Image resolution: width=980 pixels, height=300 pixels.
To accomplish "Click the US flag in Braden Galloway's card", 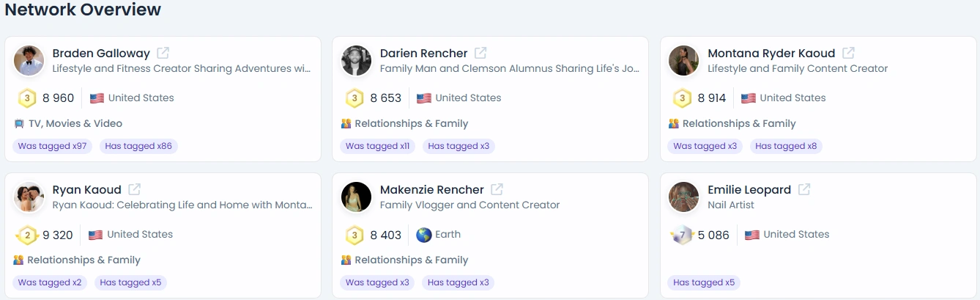I will [x=97, y=98].
